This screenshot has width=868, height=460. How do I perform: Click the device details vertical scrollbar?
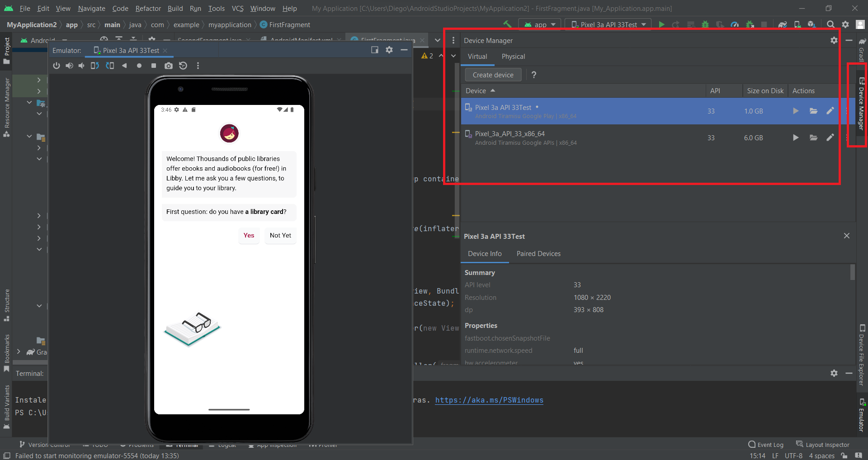click(x=853, y=273)
